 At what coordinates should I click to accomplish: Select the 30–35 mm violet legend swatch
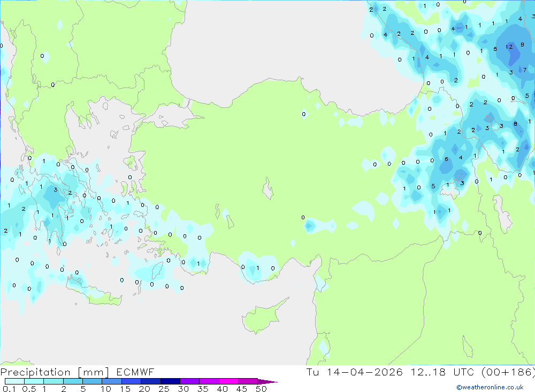tap(189, 381)
